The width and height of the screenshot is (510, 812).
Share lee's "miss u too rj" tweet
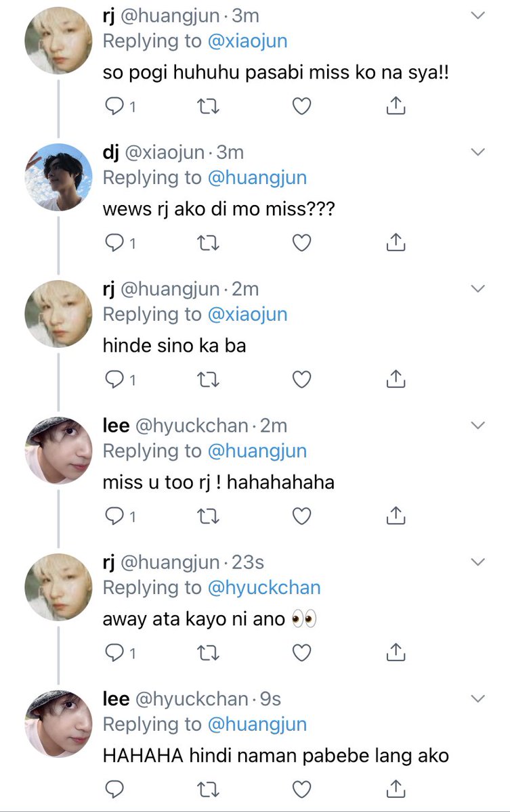pos(396,516)
